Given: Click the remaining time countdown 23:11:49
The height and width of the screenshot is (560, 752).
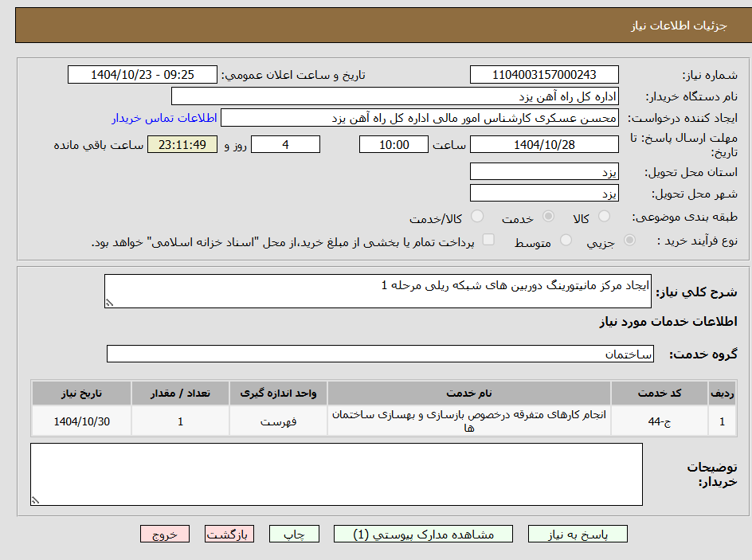Looking at the screenshot, I should pos(182,144).
